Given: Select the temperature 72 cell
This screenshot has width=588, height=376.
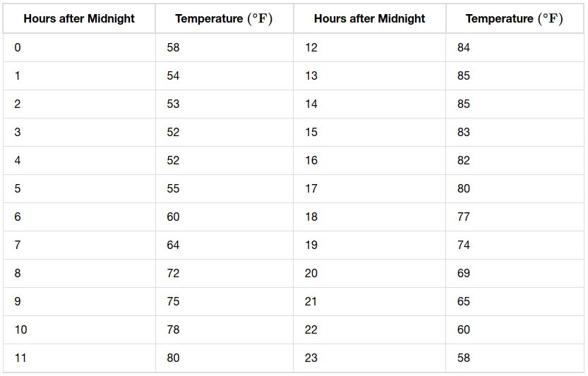Looking at the screenshot, I should [x=224, y=273].
